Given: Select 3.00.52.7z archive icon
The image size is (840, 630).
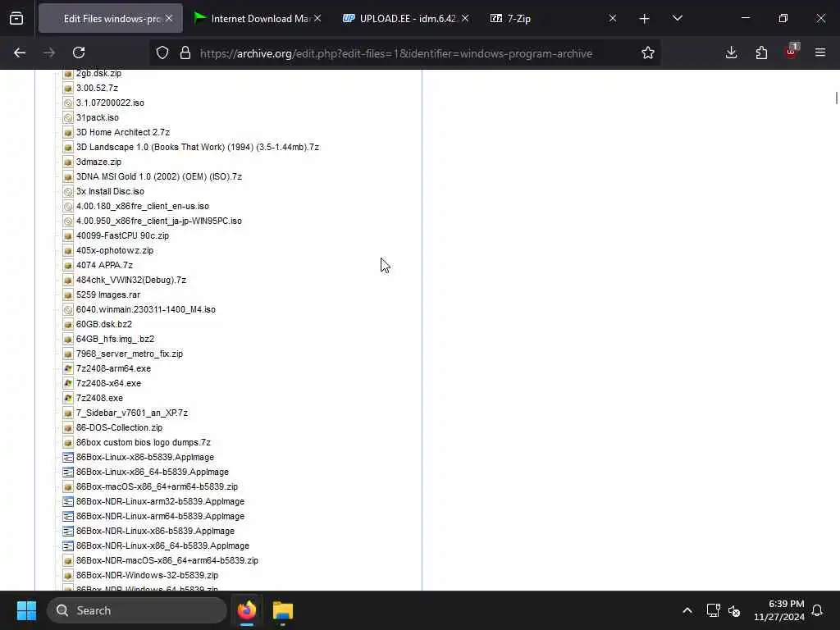Looking at the screenshot, I should (68, 89).
